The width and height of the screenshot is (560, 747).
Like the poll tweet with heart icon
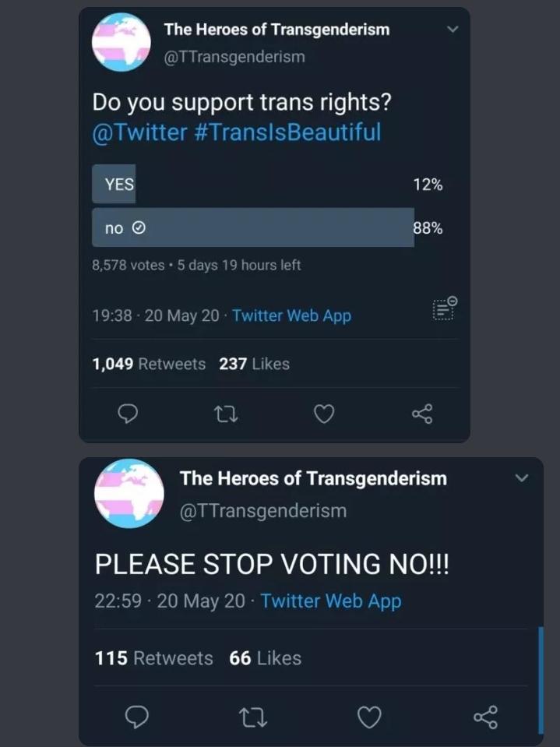(324, 415)
